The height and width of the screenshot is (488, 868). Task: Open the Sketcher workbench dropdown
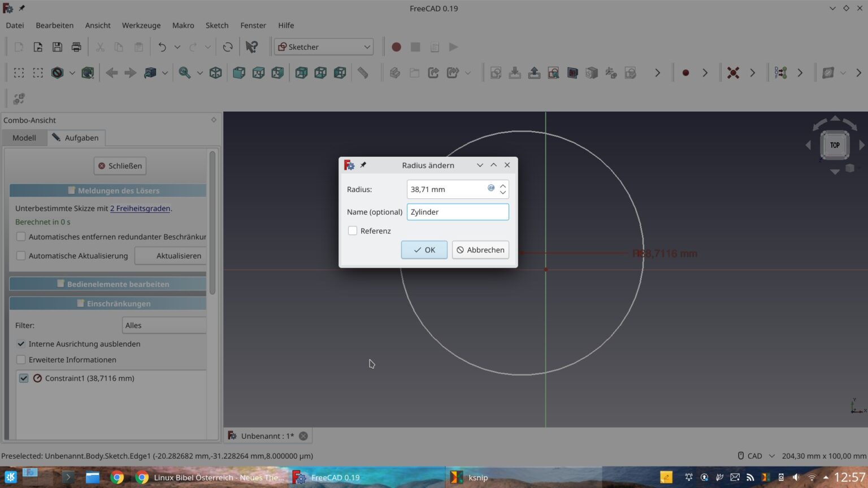click(323, 46)
